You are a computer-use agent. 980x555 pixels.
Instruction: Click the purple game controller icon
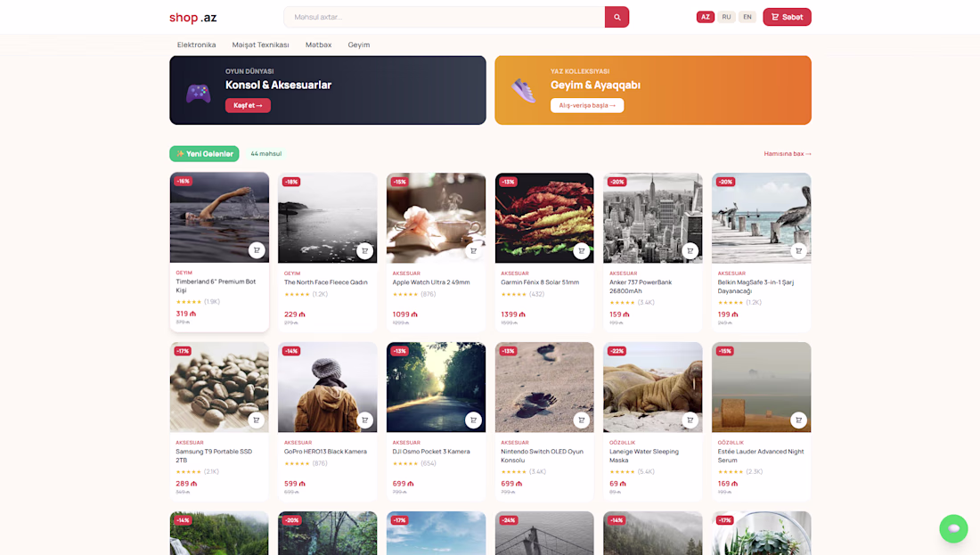coord(198,94)
